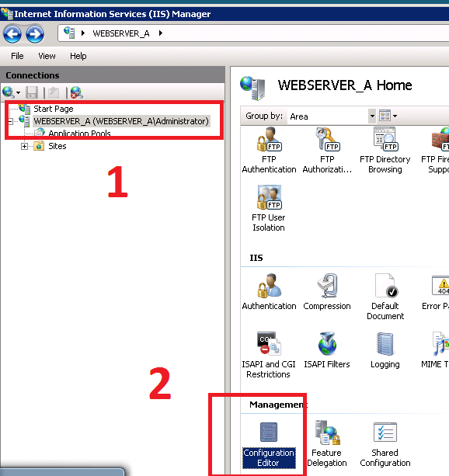Click the Management group header

tap(278, 405)
